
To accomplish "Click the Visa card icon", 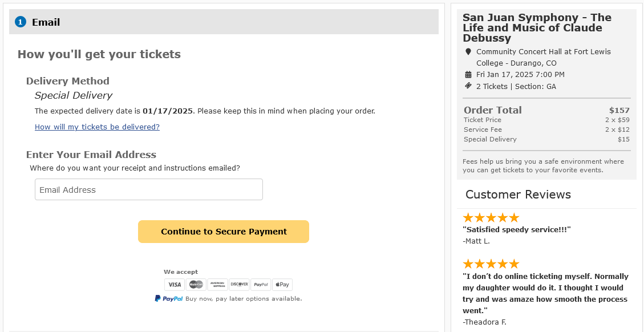I will click(x=175, y=285).
